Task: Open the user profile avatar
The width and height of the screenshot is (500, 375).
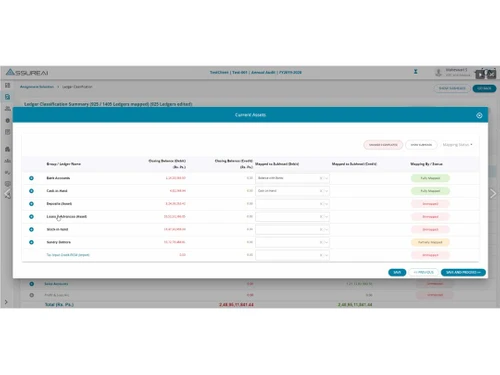Action: [439, 72]
